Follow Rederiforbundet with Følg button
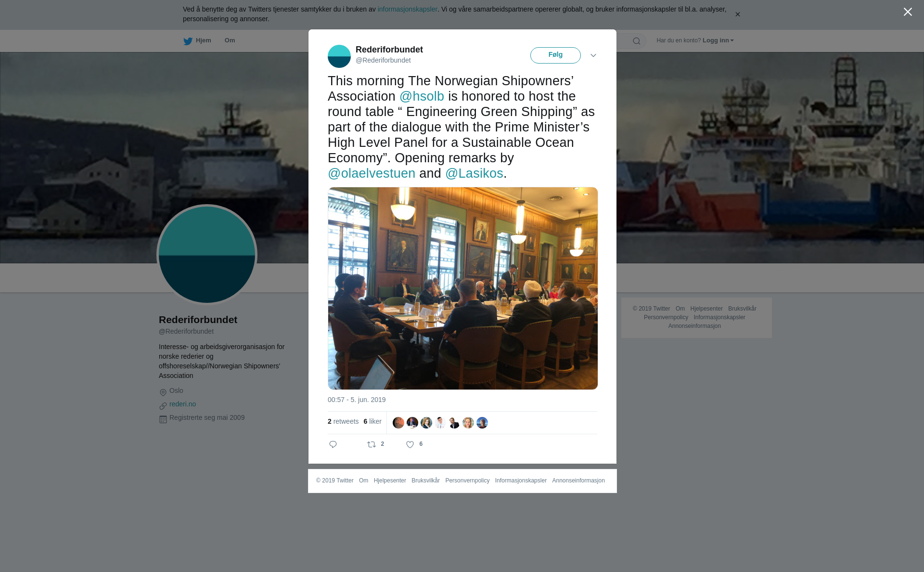Image resolution: width=924 pixels, height=572 pixels. point(555,55)
